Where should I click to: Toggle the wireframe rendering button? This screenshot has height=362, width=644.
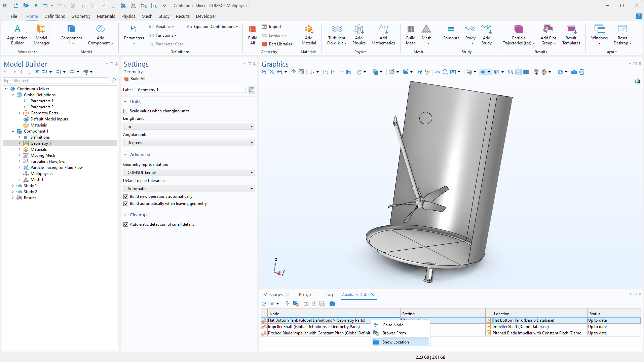(510, 72)
